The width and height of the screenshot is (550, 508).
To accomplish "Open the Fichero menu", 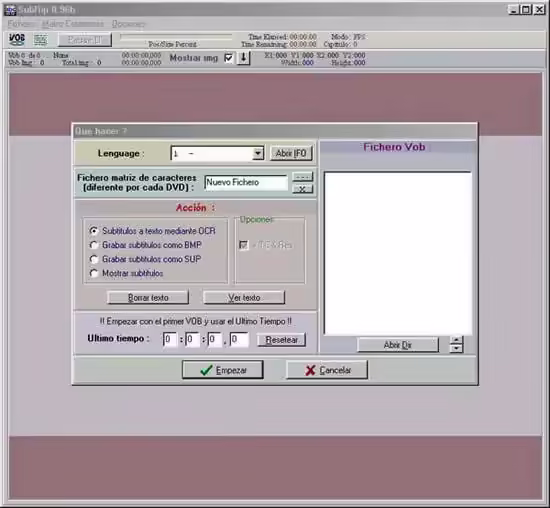I will tap(21, 24).
